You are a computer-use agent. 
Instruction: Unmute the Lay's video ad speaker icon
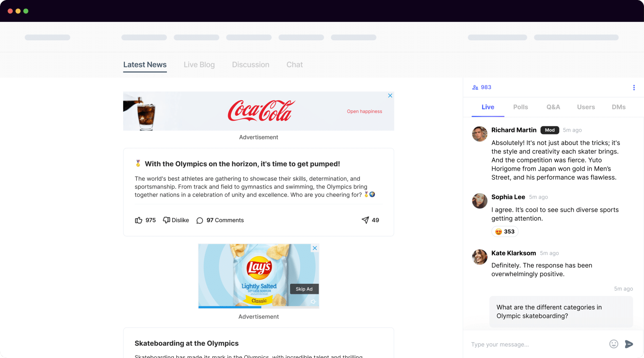[x=314, y=301]
